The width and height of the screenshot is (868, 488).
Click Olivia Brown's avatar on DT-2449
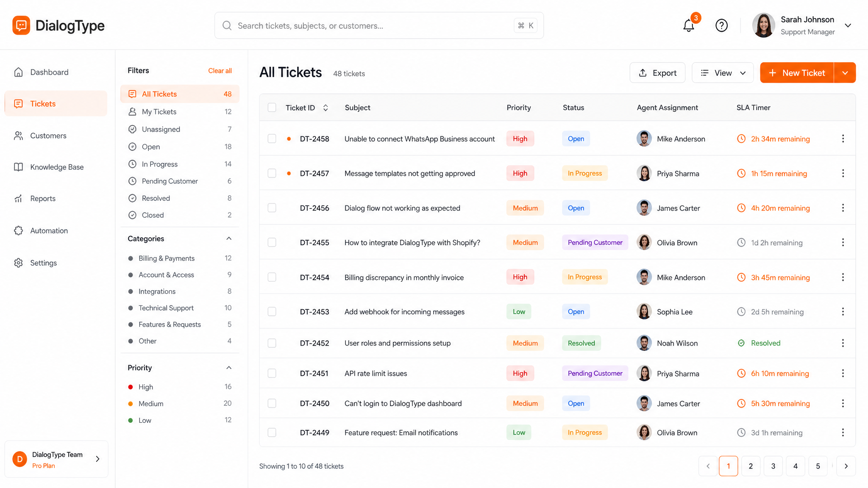pyautogui.click(x=644, y=433)
